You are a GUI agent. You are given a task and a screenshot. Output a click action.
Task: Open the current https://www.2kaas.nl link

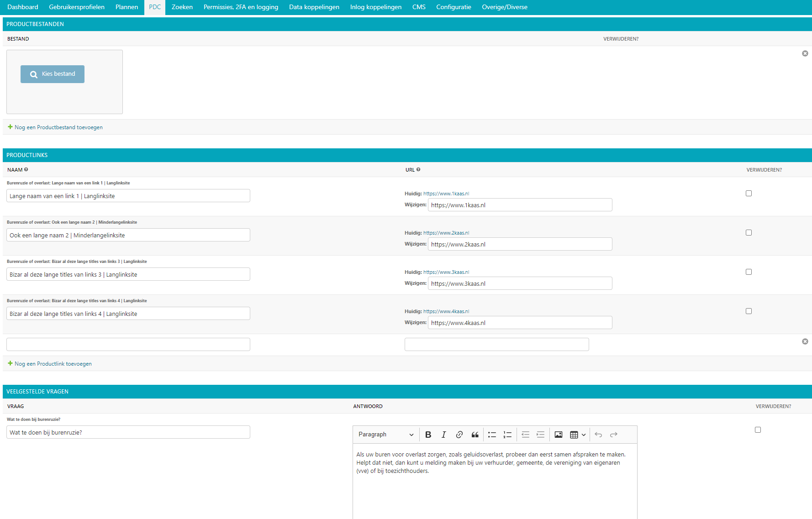coord(446,233)
